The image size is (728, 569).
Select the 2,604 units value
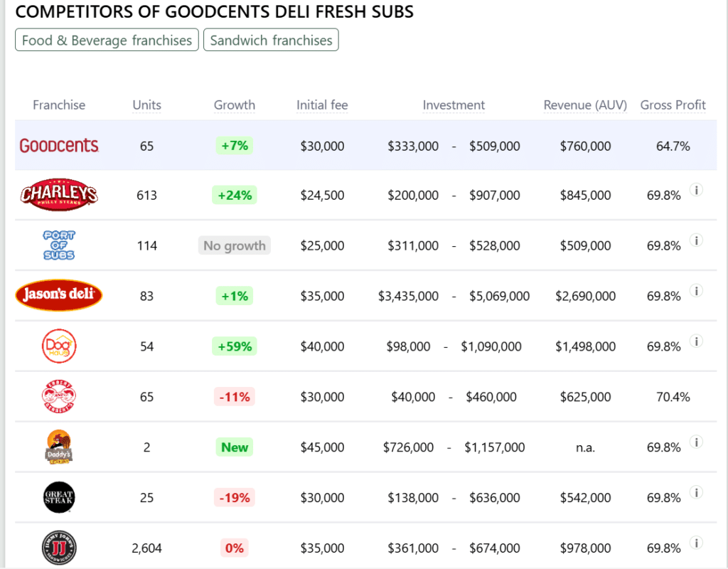(x=146, y=548)
